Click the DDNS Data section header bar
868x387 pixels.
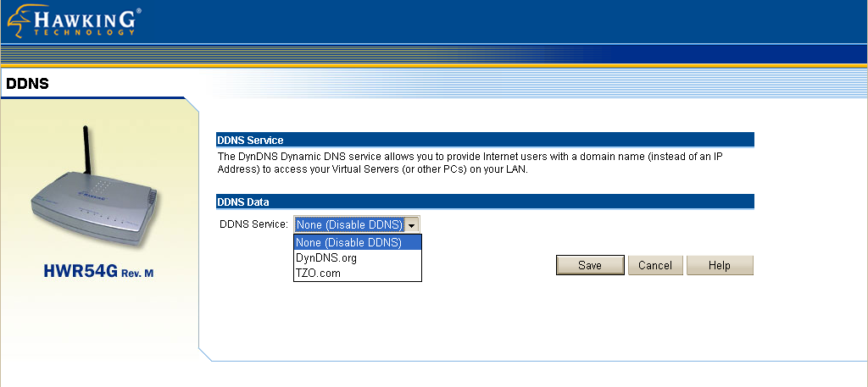tap(485, 201)
